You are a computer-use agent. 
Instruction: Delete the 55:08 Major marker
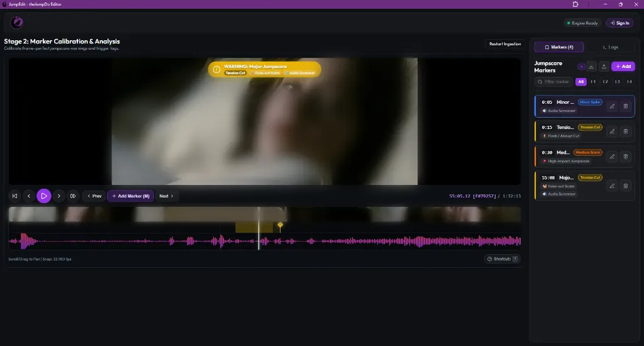626,186
